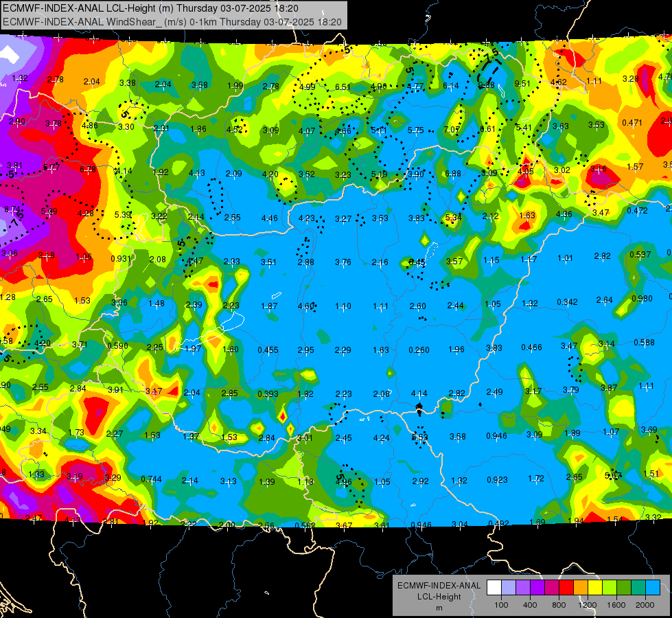Click the wind shear value 1.63 in the red patch
This screenshot has height=618, width=672.
(x=527, y=216)
